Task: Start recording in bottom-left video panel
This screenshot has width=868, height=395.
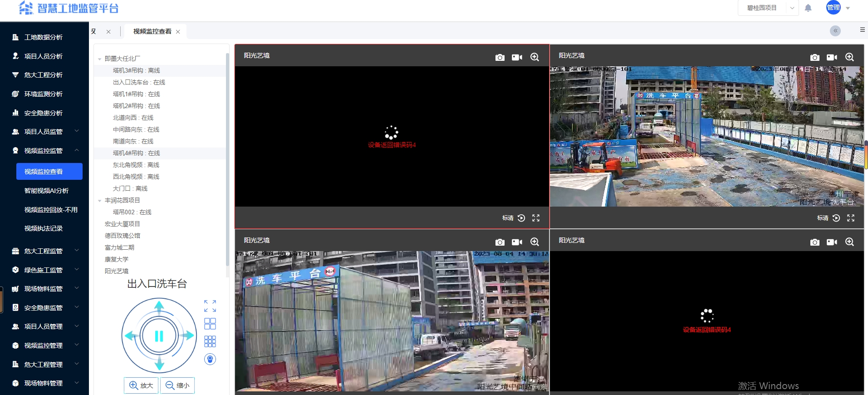Action: 517,242
